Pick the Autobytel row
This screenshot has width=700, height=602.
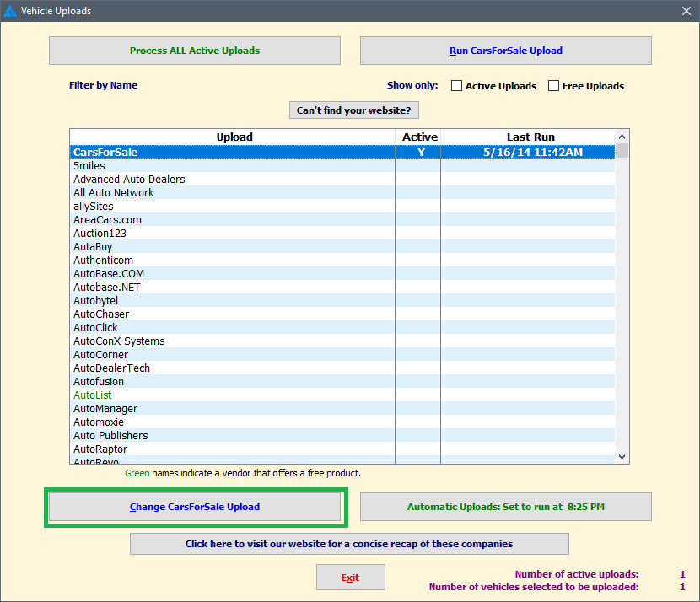[342, 300]
